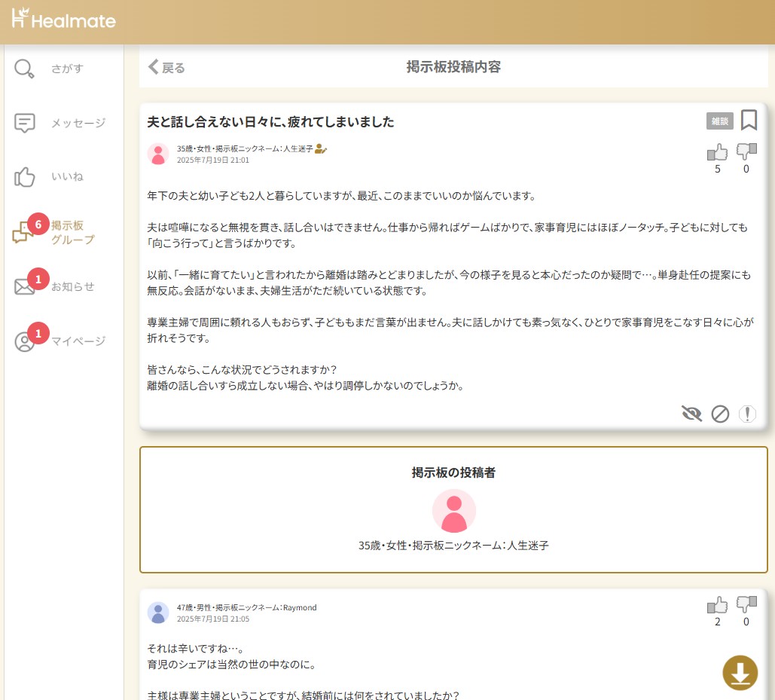Click the 雑談 category tag
The image size is (775, 700).
click(719, 121)
